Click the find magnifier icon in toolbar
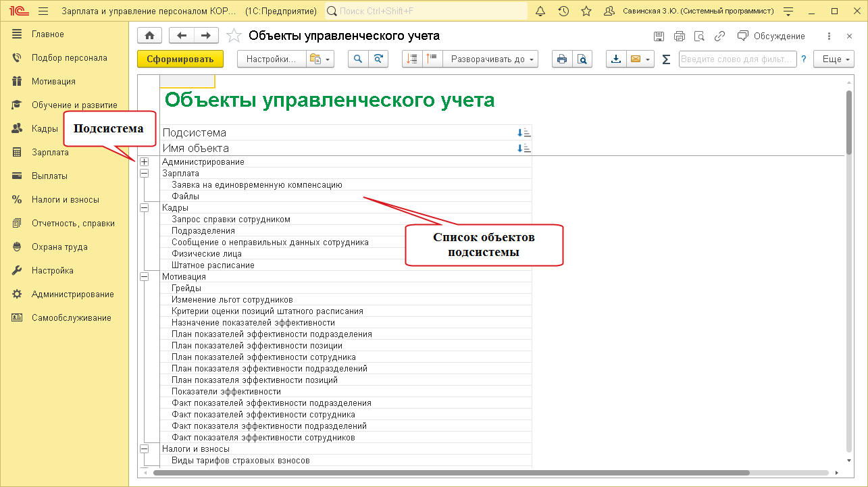 [358, 59]
